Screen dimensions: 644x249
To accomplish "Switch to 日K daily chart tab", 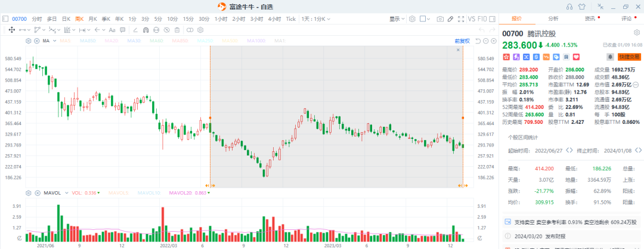I will [66, 19].
